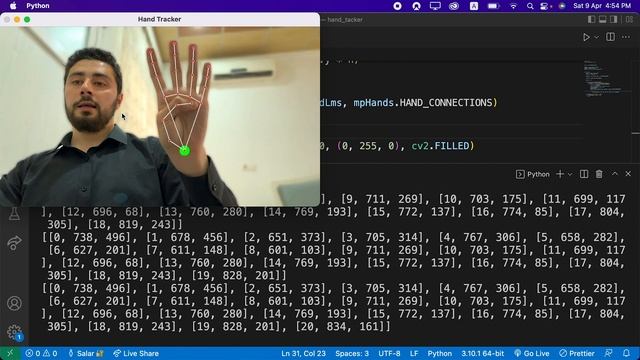The height and width of the screenshot is (360, 640).
Task: Open Customize Layout in title bar
Action: click(x=629, y=19)
